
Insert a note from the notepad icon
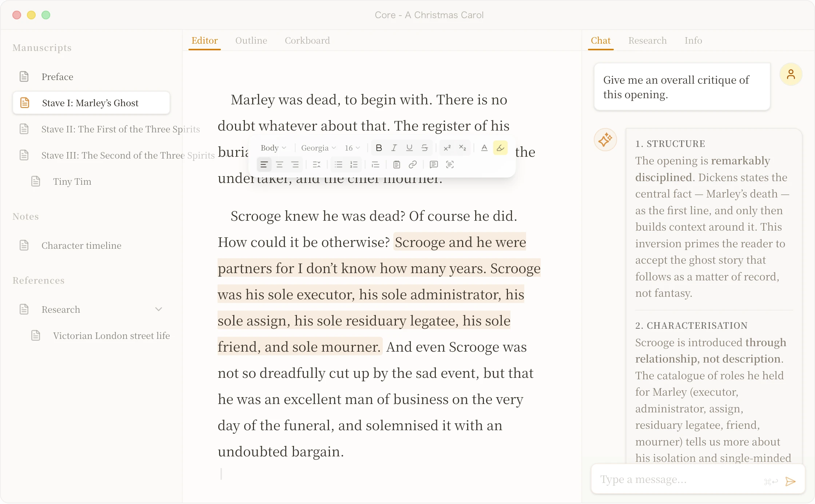(x=397, y=165)
